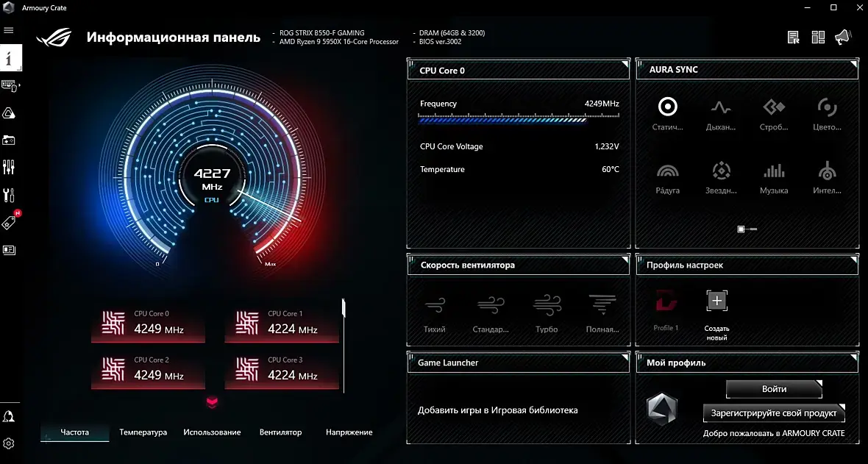Open the Aura Sync triangle icon in sidebar
Image resolution: width=868 pixels, height=464 pixels.
point(8,113)
